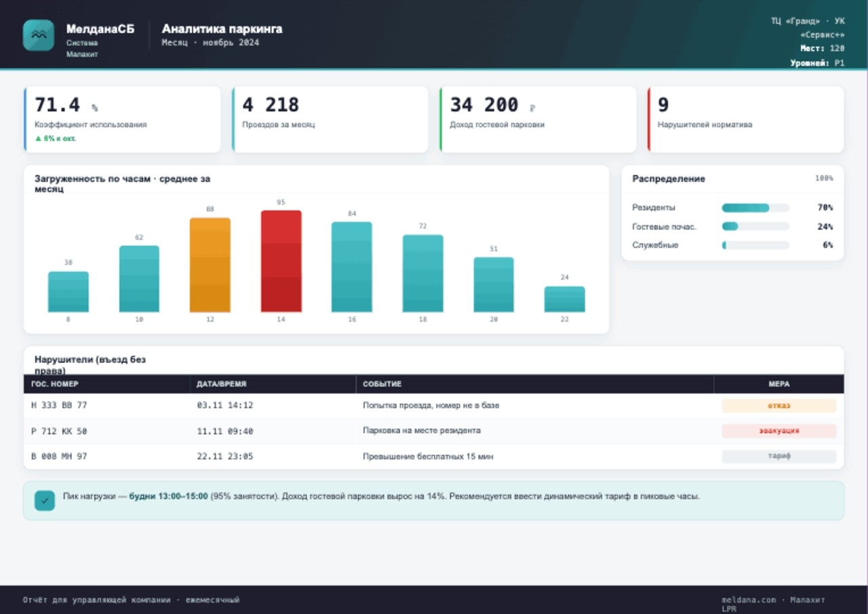Click the отказ status badge
Image resolution: width=868 pixels, height=614 pixels.
coord(778,406)
